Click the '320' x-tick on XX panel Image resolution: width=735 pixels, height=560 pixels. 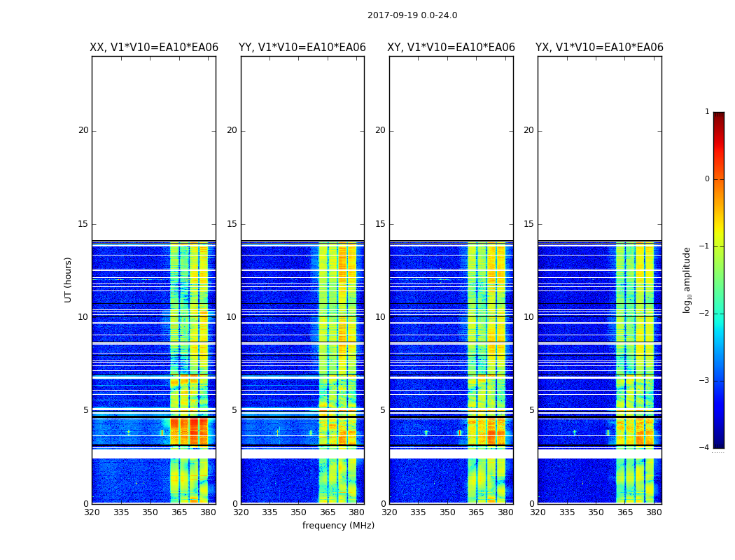(92, 512)
